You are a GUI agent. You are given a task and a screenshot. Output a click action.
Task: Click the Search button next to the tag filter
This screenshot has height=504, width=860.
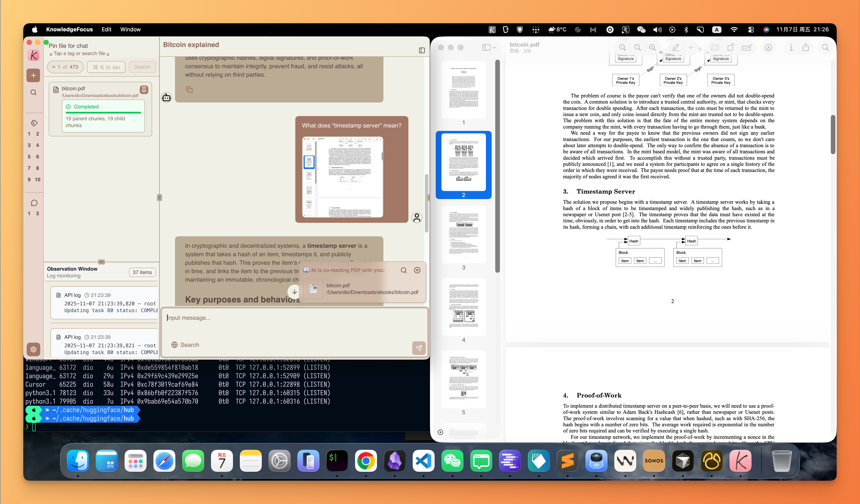tap(142, 66)
